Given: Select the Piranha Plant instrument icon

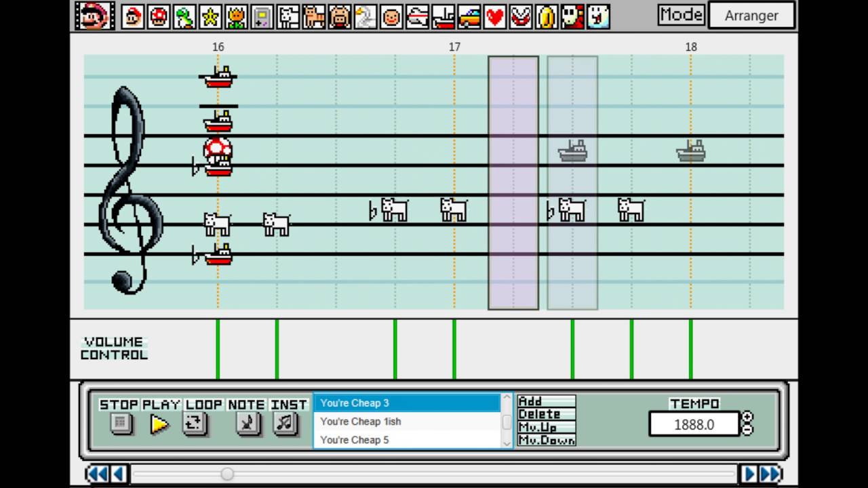Looking at the screenshot, I should [x=520, y=16].
